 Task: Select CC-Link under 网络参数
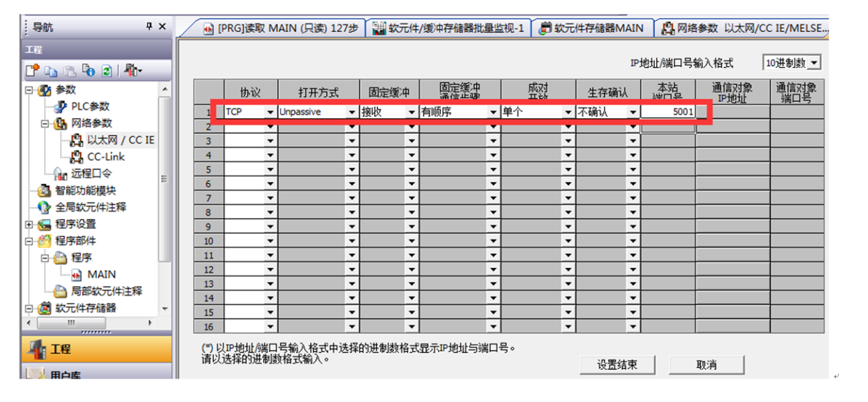tap(106, 157)
